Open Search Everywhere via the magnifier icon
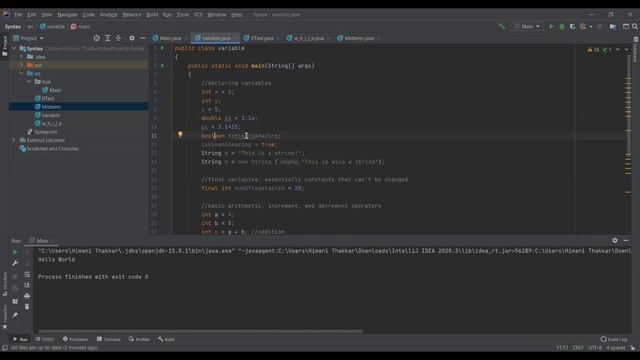This screenshot has width=640, height=360. [x=635, y=27]
